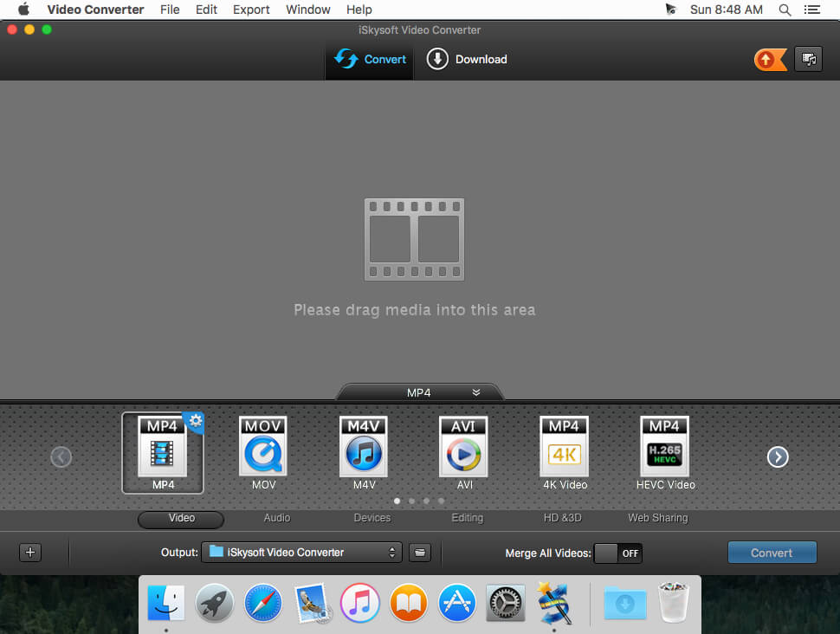Select the HEVC Video preset
Viewport: 840px width, 634px height.
coord(665,452)
